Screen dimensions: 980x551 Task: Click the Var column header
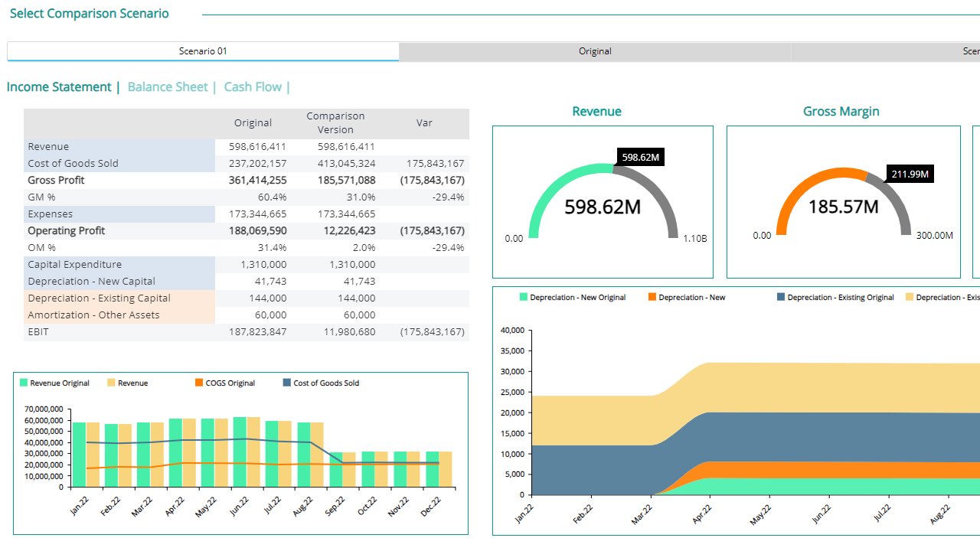coord(424,122)
